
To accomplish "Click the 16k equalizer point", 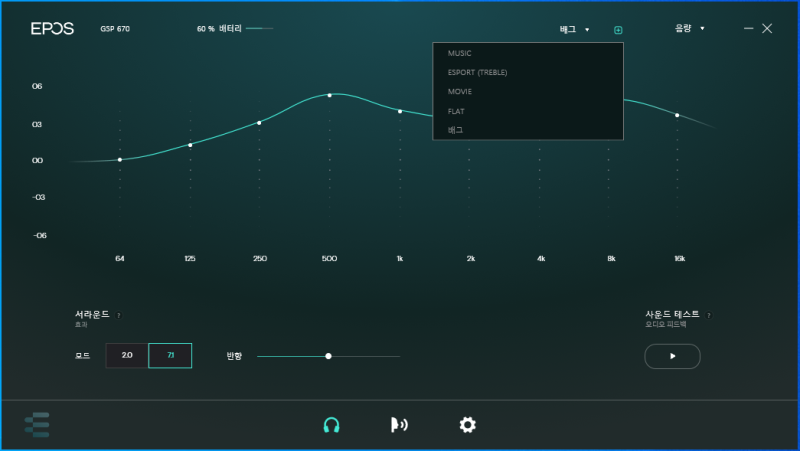I will (x=677, y=115).
